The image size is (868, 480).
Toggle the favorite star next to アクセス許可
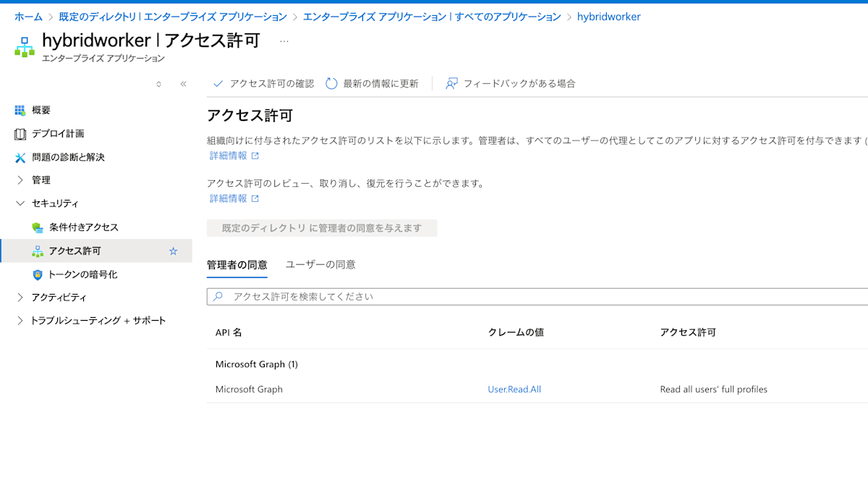click(174, 251)
